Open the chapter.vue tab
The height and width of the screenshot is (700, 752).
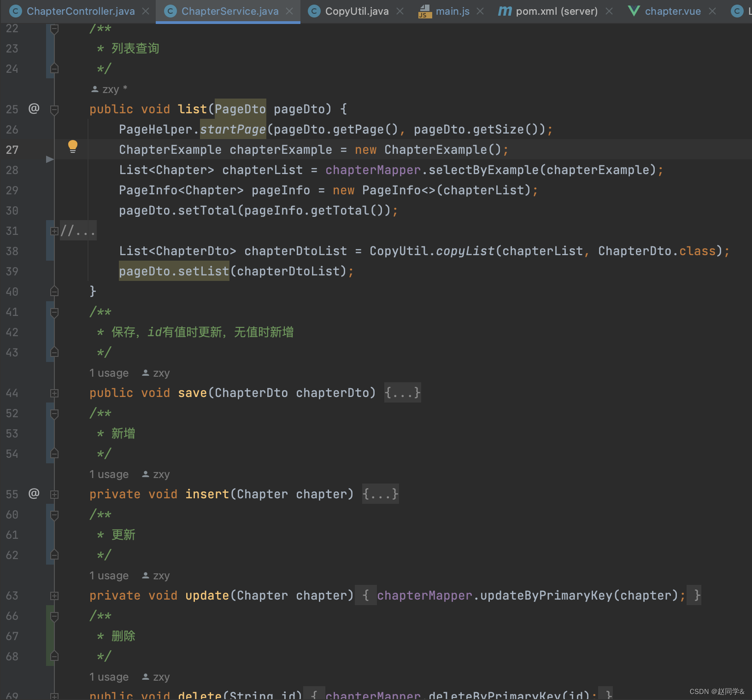[x=673, y=11]
